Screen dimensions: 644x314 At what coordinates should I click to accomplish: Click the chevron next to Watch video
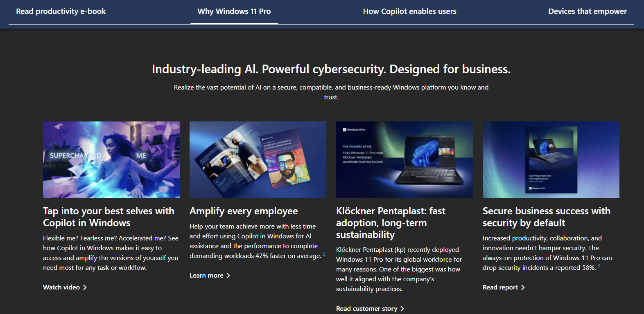point(85,287)
